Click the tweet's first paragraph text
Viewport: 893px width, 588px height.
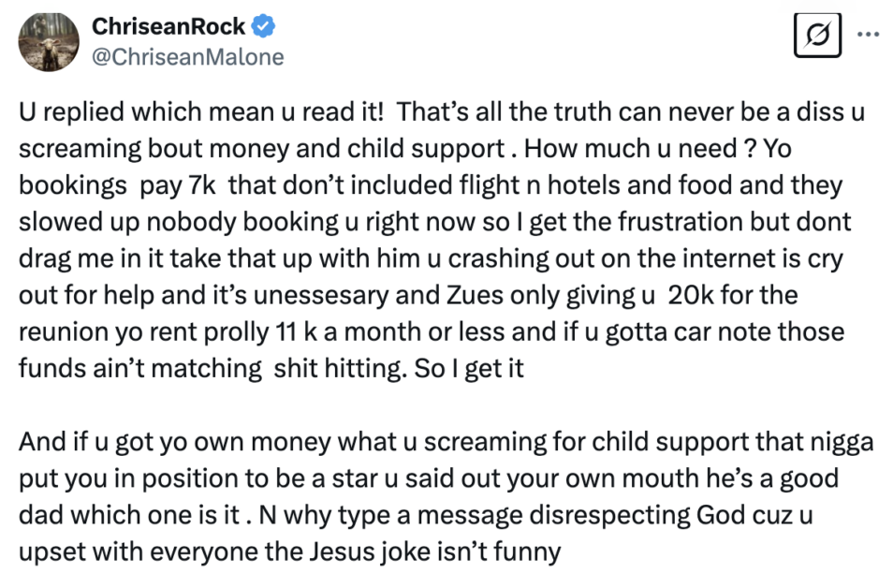tap(442, 240)
